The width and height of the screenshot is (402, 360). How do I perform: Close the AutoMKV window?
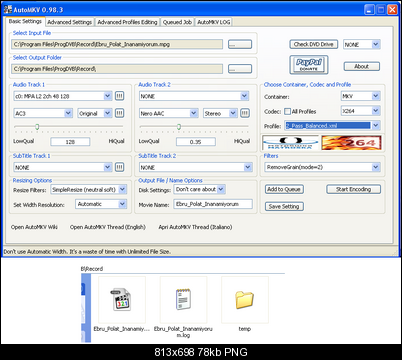(x=392, y=10)
